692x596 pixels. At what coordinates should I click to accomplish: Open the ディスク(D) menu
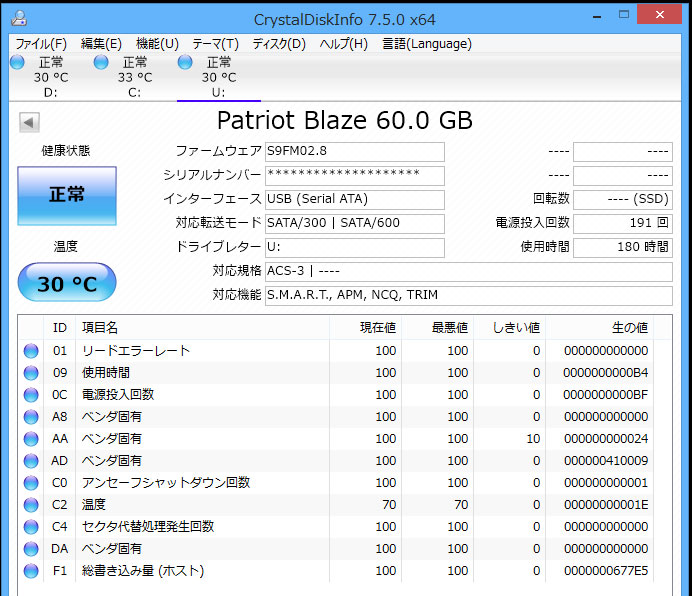coord(279,44)
